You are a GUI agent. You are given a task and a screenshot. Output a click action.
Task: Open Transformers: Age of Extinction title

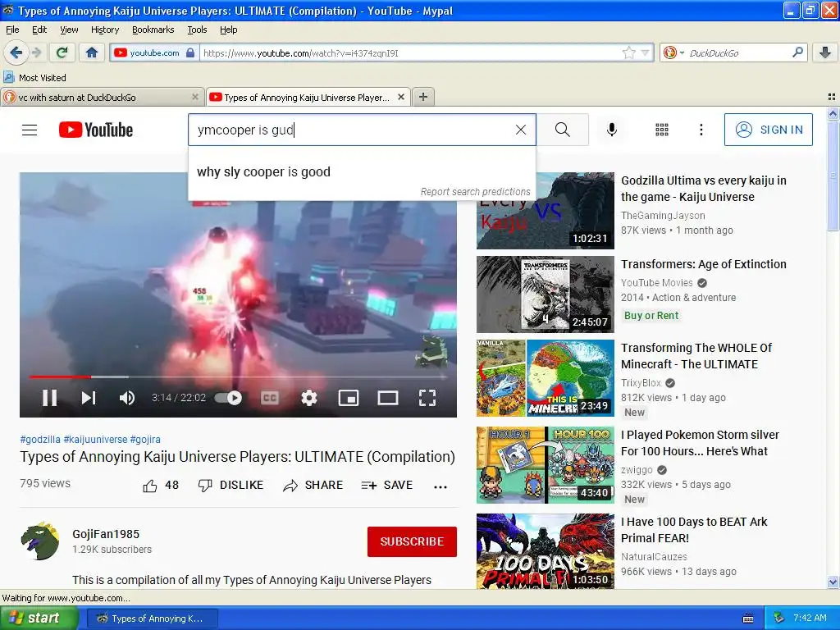703,264
